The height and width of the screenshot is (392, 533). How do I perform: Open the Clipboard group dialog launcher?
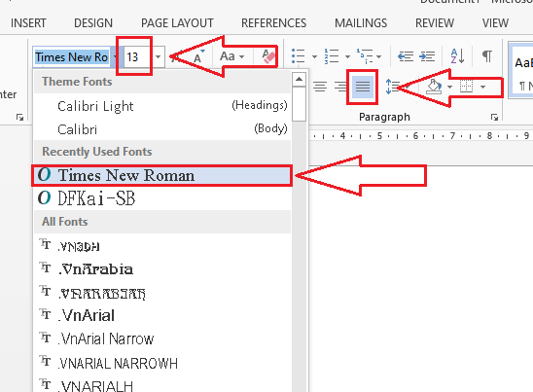20,118
